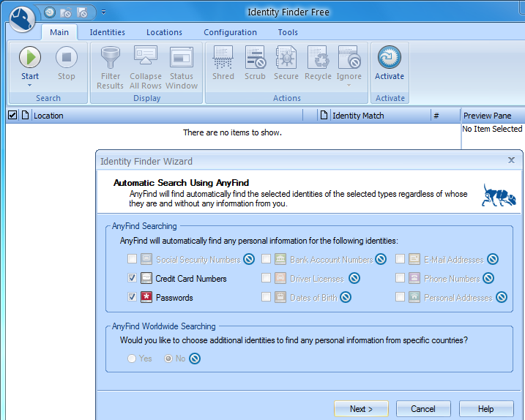
Task: Check the E-Mail Addresses checkbox
Action: click(x=400, y=259)
